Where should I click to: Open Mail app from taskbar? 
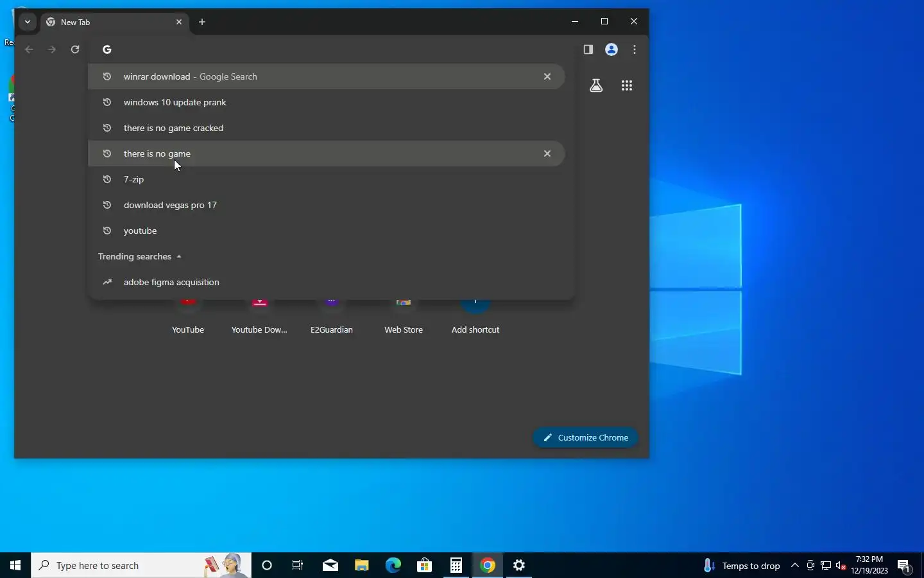330,565
